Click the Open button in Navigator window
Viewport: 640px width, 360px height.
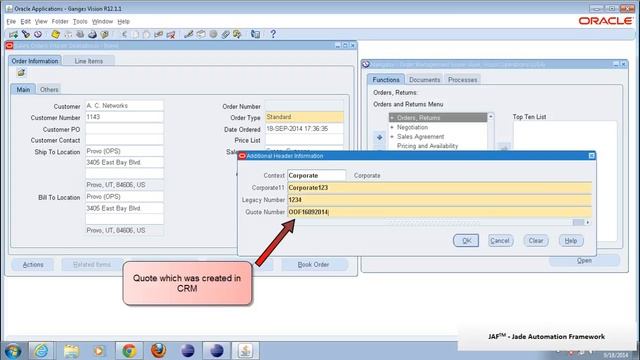584,260
